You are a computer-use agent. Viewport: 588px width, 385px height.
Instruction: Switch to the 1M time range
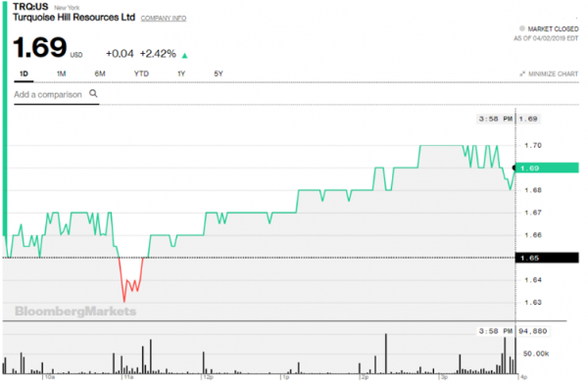[x=61, y=73]
